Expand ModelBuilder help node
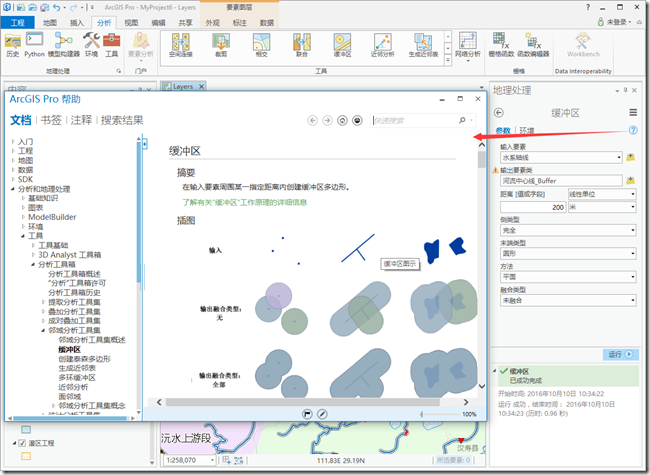This screenshot has width=650, height=475. [x=23, y=217]
